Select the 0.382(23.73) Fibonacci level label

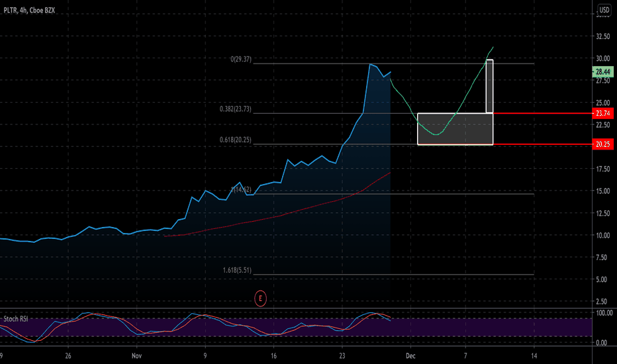coord(235,109)
